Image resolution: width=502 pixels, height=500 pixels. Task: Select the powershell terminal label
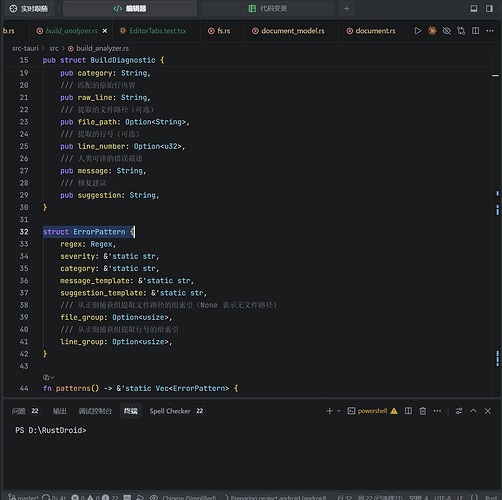[x=372, y=411]
